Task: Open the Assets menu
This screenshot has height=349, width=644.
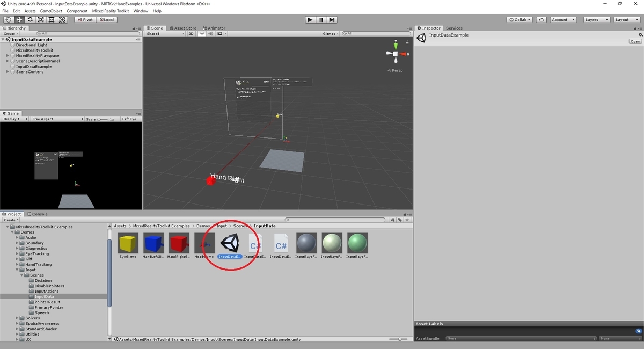Action: point(30,11)
